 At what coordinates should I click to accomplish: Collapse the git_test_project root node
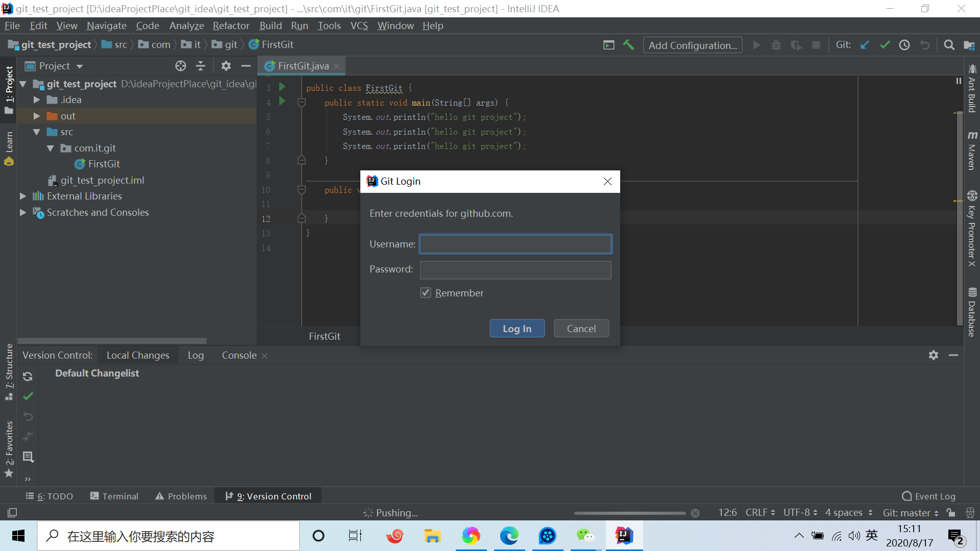click(23, 84)
